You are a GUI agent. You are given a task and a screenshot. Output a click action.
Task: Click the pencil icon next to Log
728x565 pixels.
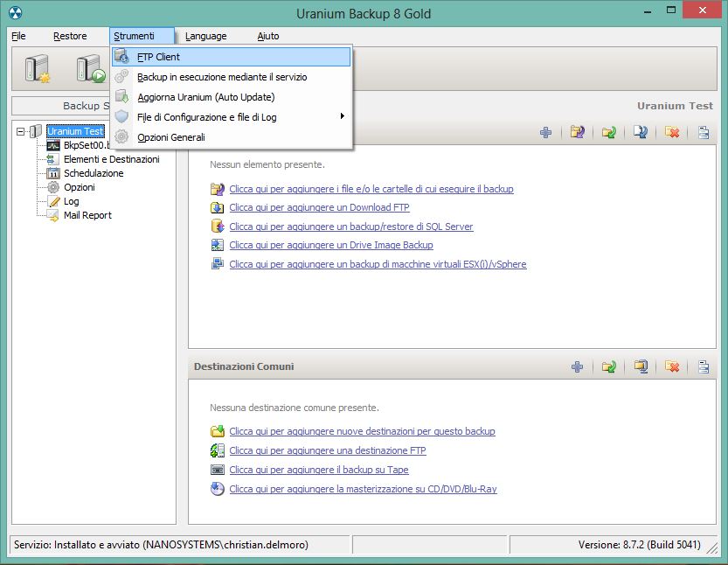tap(54, 201)
